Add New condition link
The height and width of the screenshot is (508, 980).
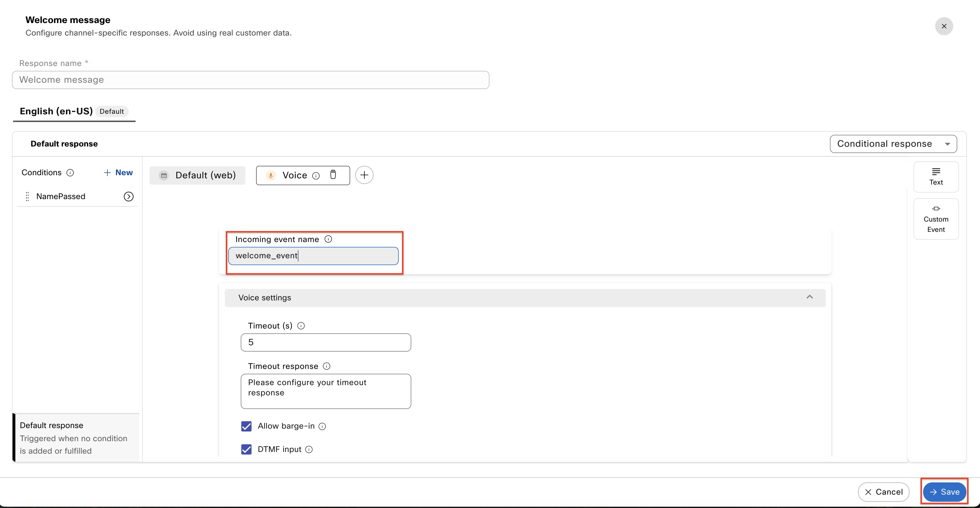118,172
